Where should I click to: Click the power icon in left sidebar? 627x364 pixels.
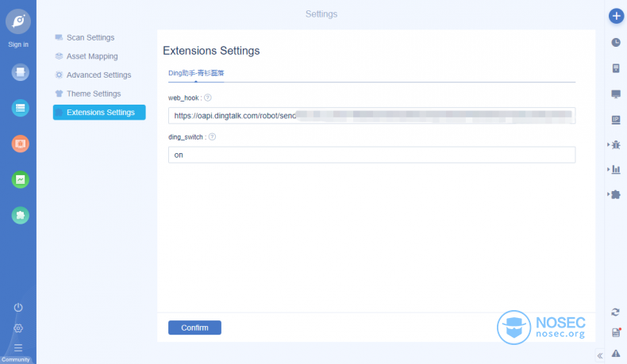click(x=18, y=307)
